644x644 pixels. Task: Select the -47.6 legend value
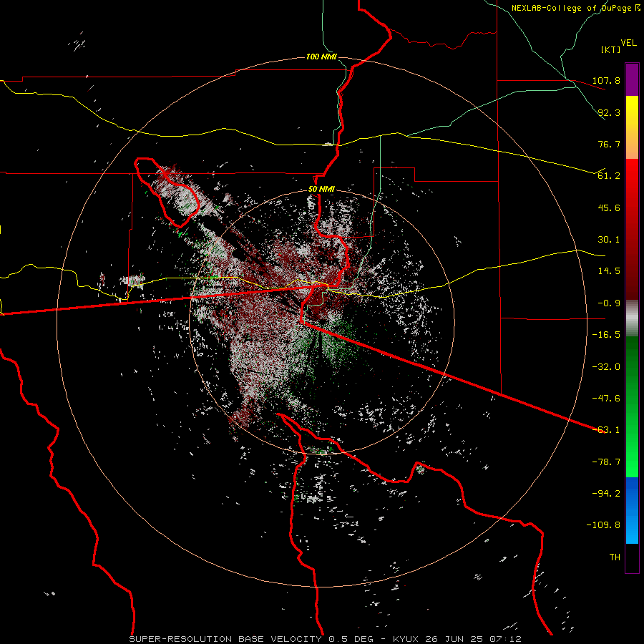pyautogui.click(x=606, y=399)
